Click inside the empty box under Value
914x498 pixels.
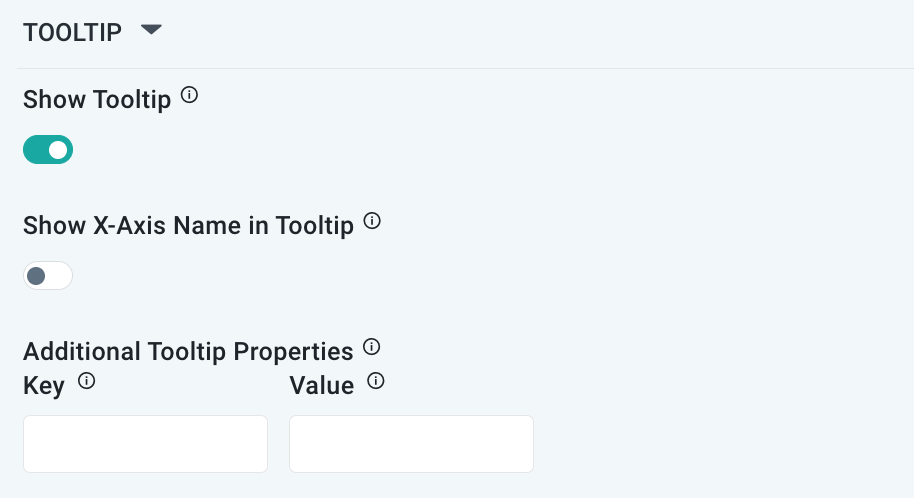tap(411, 444)
